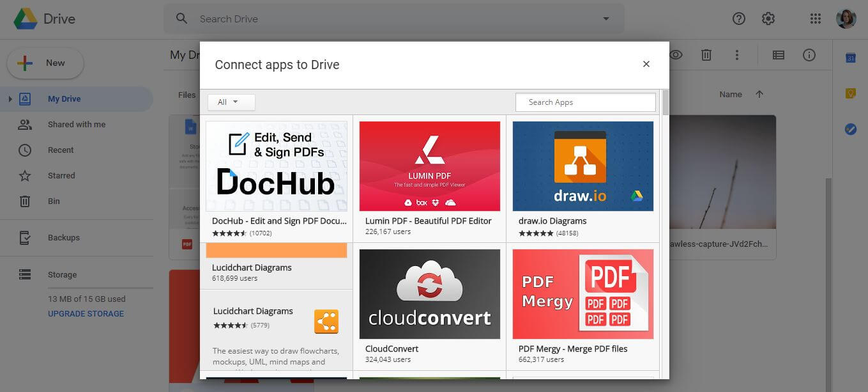
Task: Click DocHub - Edit and Sign PDF title
Action: pos(279,221)
